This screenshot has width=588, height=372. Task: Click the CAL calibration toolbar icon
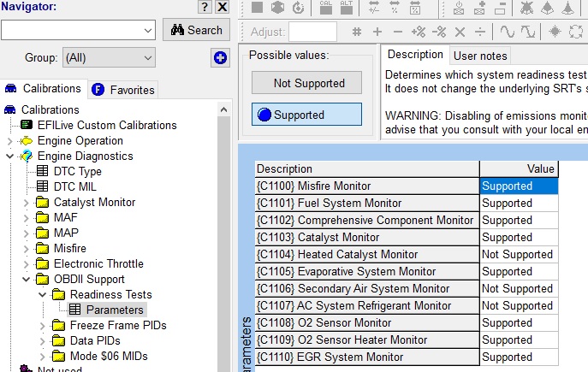point(325,8)
